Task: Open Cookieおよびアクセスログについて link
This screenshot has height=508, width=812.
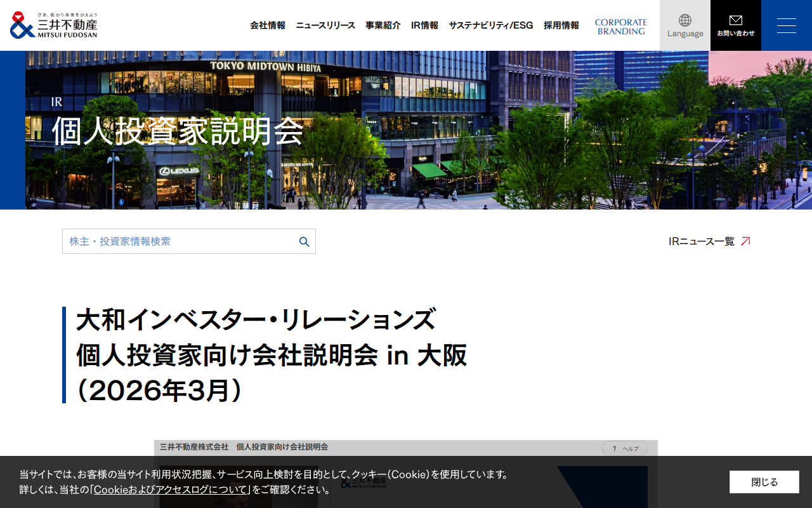Action: coord(170,490)
